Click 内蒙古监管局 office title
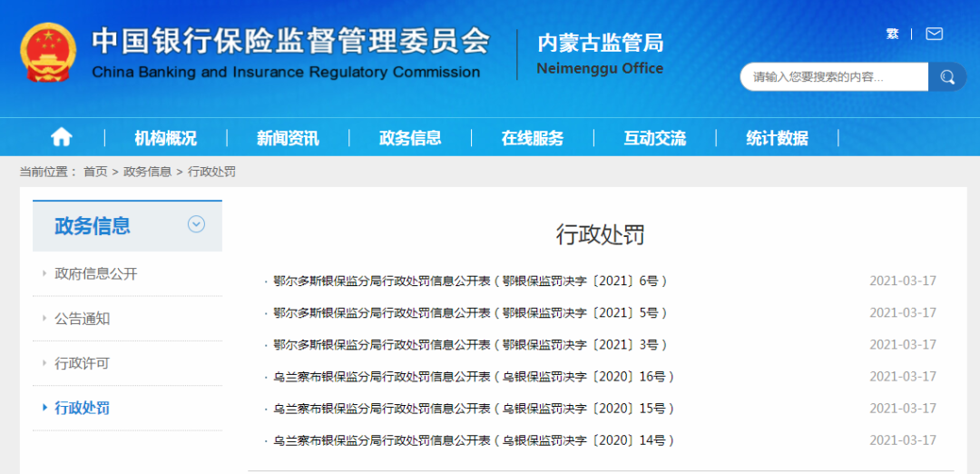980x474 pixels. tap(600, 43)
